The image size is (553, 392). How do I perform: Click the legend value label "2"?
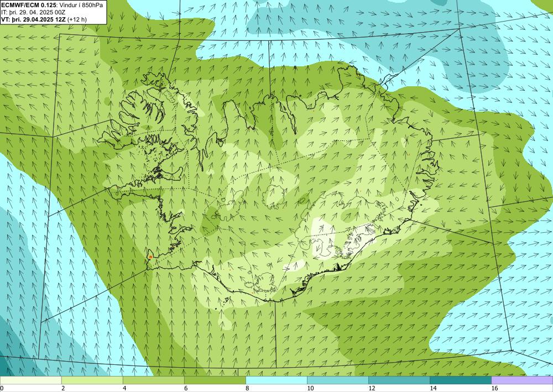coord(63,388)
